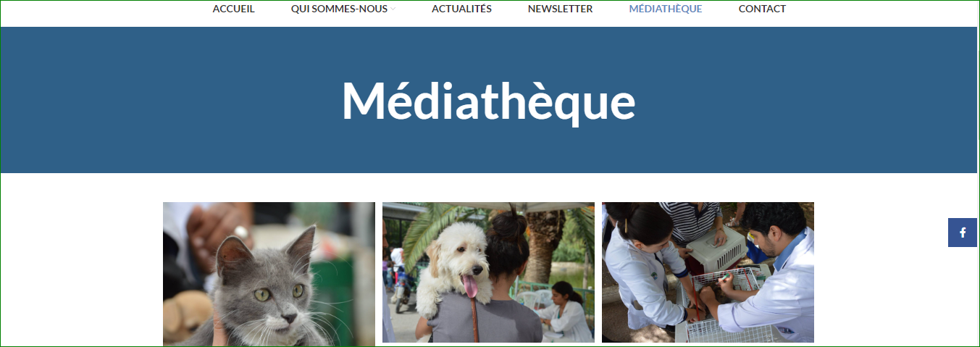Open the gray cat photo
The width and height of the screenshot is (980, 347).
(269, 274)
